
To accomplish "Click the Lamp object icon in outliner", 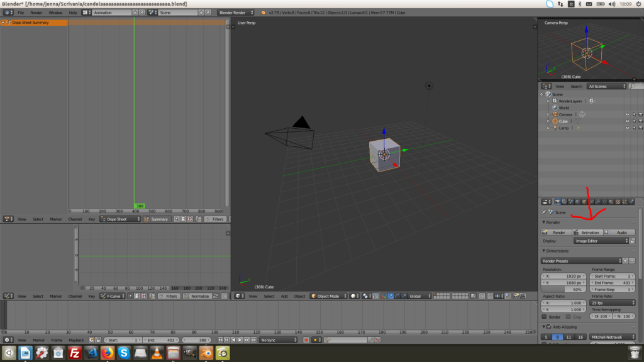I will [555, 128].
